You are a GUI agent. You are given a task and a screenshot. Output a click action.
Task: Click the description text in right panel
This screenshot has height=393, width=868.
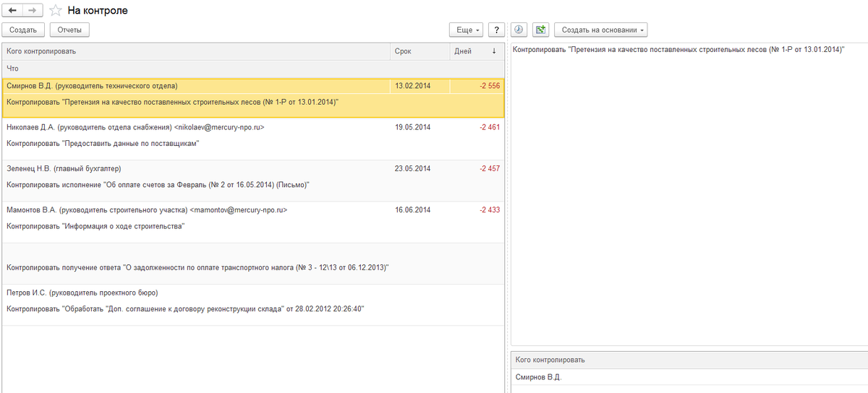pos(678,50)
